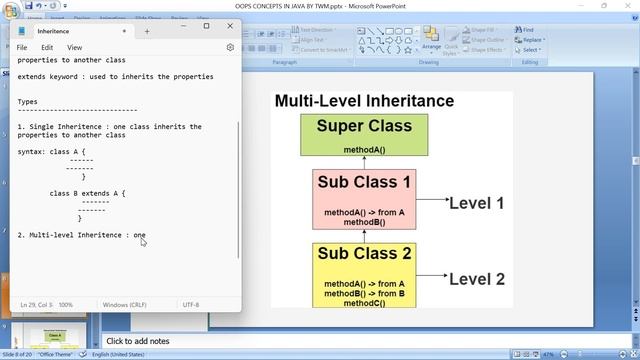Click 'Ln 29, Col 3' in the Notepad status bar
This screenshot has width=640, height=360.
click(36, 304)
